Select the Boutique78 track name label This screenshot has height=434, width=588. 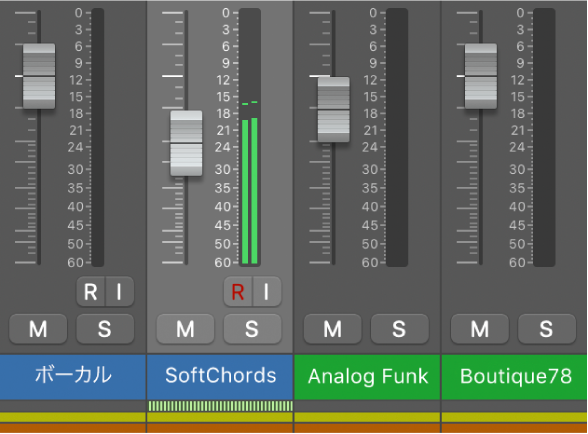point(515,377)
